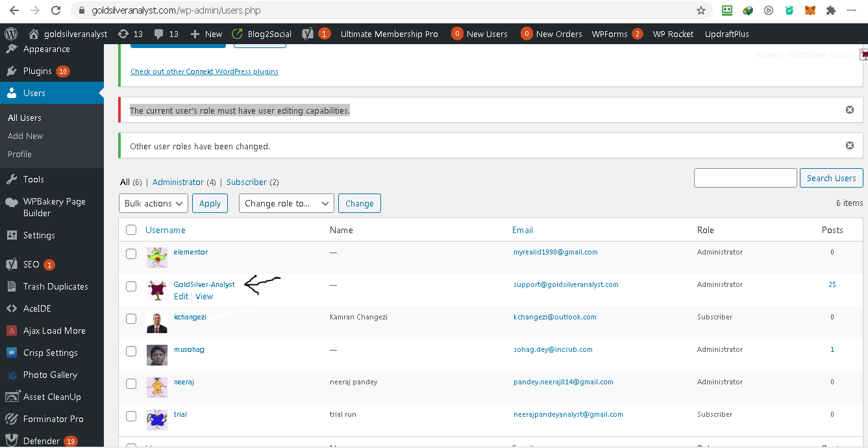868x448 pixels.
Task: Open the Ajax Load More icon
Action: click(12, 330)
